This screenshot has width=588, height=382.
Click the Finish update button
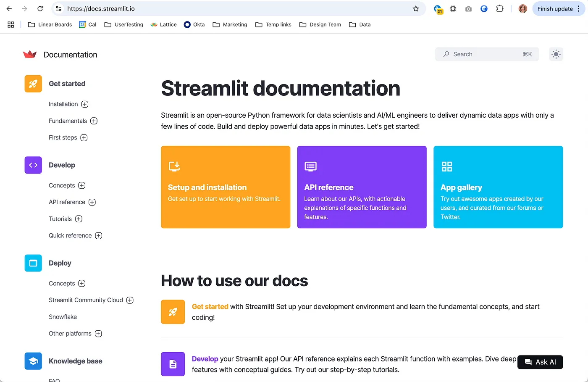click(x=555, y=8)
